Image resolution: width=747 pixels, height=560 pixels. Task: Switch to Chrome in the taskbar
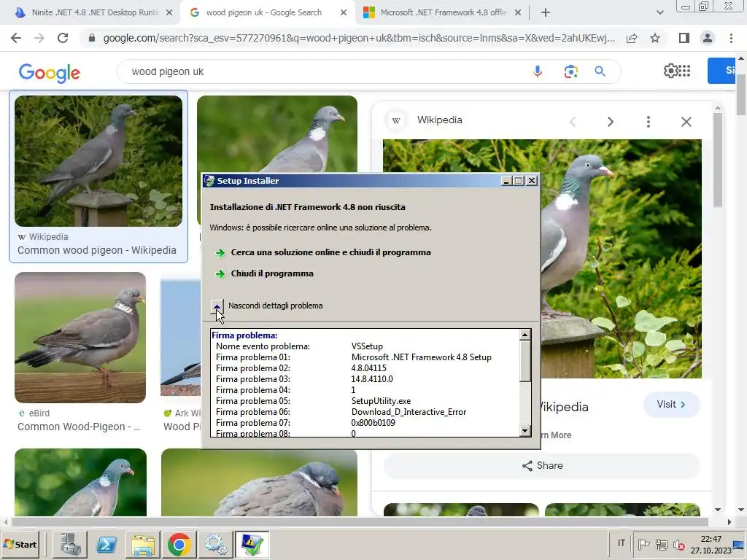click(179, 544)
